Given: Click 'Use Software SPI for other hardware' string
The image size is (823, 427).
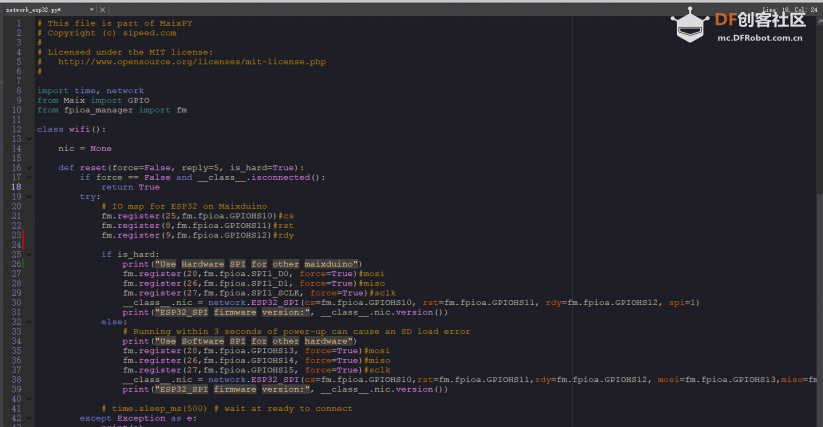Looking at the screenshot, I should click(254, 341).
